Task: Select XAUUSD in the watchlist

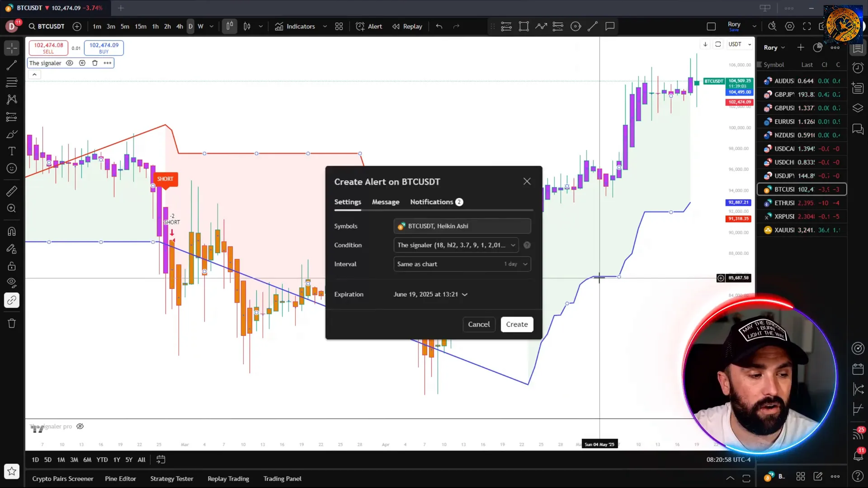Action: [x=802, y=230]
